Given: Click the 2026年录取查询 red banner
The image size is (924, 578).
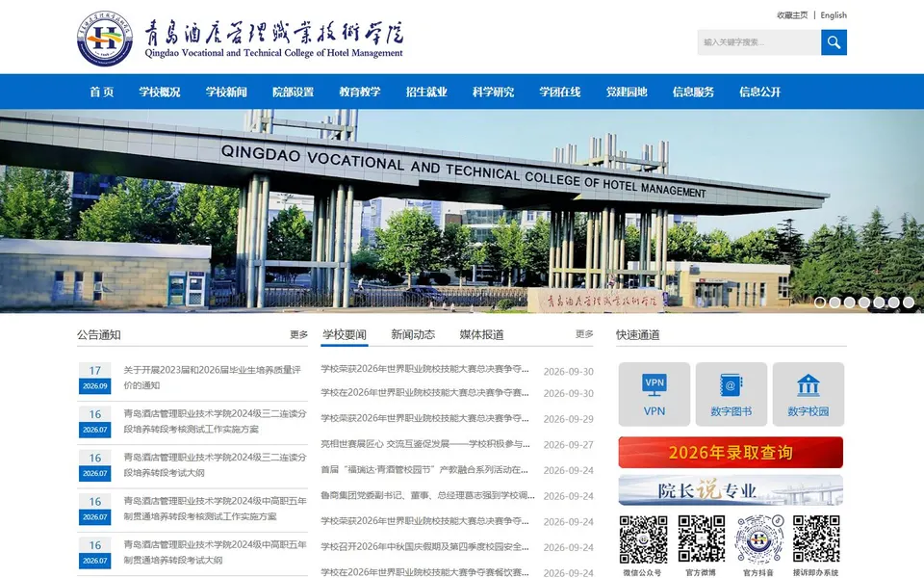Looking at the screenshot, I should click(731, 453).
